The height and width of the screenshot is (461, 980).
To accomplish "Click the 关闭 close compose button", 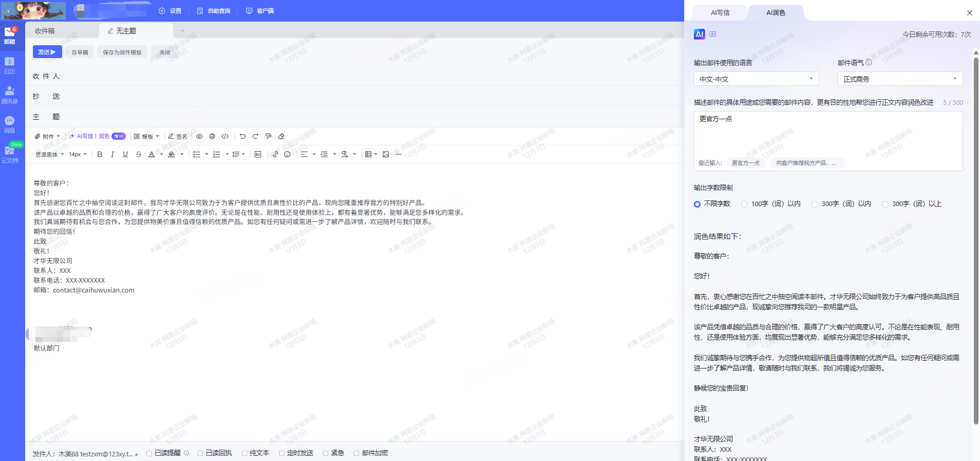I will [164, 52].
